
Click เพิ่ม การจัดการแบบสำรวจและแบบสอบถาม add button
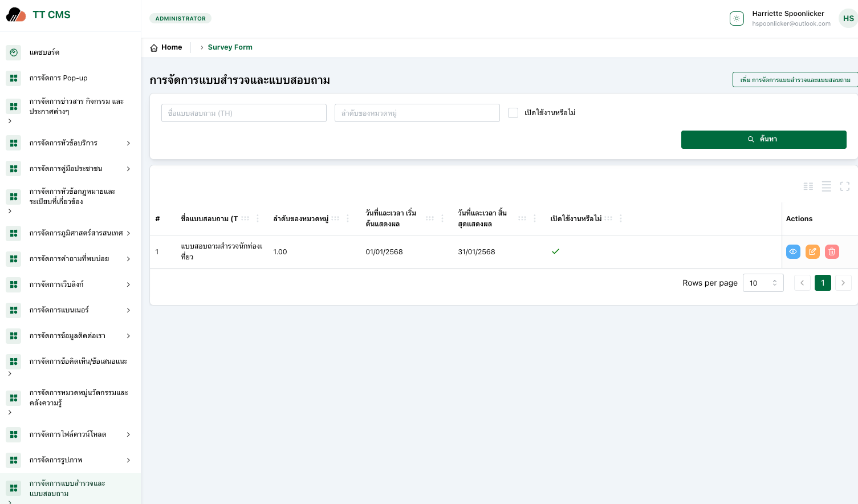(x=795, y=80)
